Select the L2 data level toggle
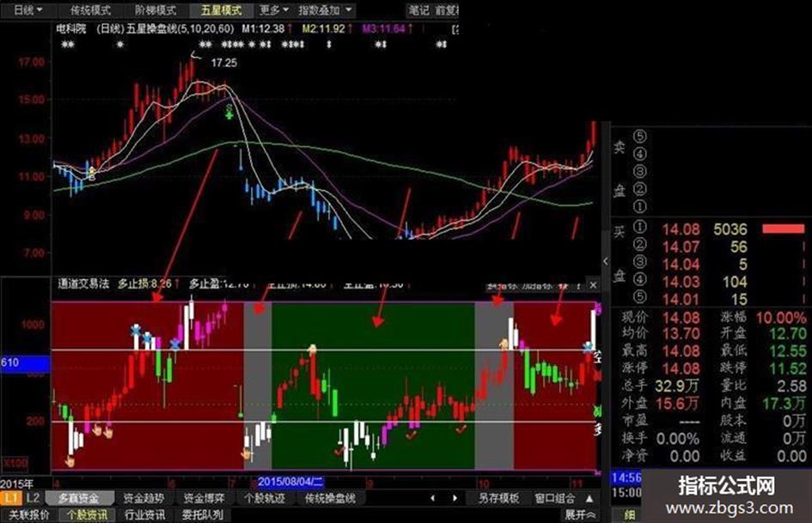This screenshot has height=523, width=812. click(x=33, y=498)
